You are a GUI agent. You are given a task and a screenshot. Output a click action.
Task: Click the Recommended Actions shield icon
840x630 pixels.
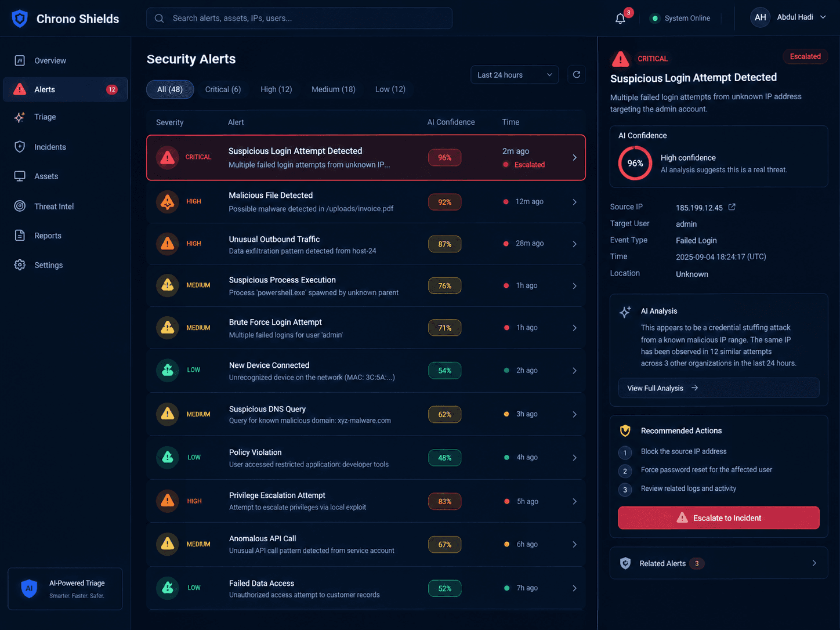pos(625,431)
